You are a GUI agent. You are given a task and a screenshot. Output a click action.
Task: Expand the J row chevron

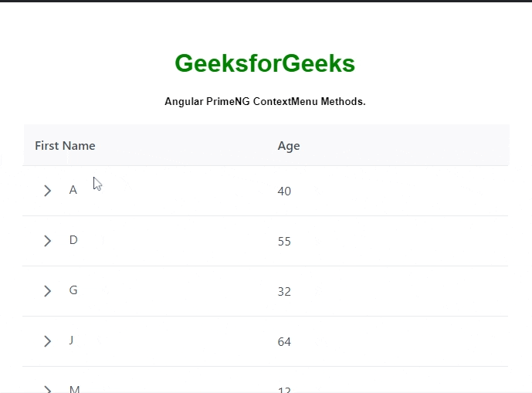[47, 341]
